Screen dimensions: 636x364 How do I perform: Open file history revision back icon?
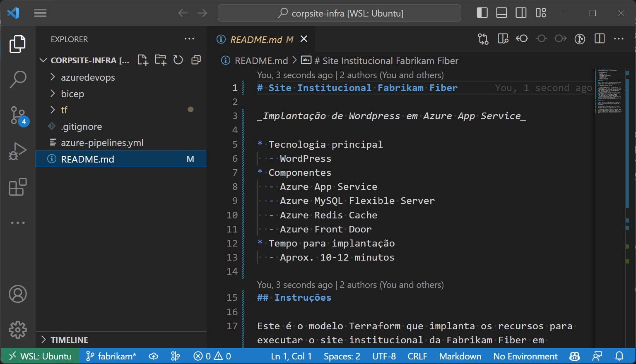point(522,39)
